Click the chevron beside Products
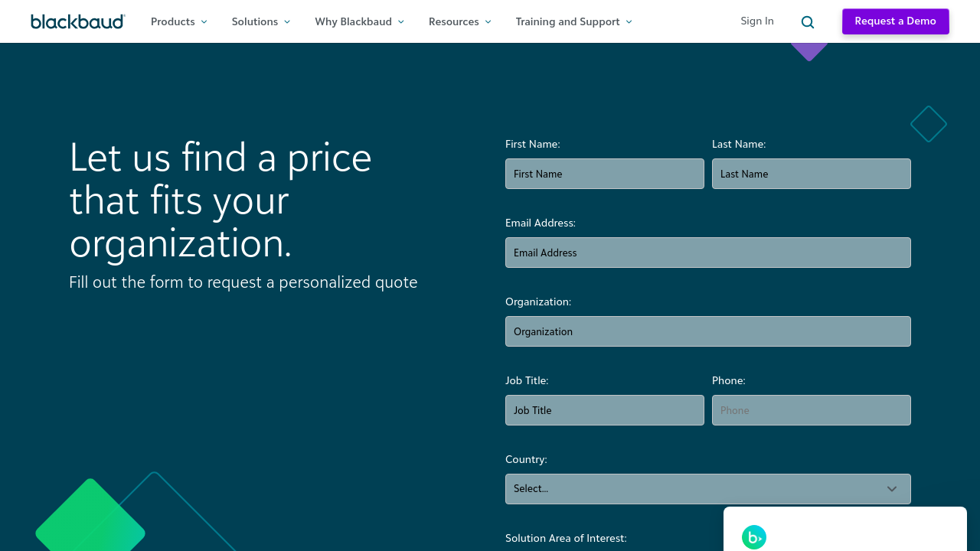980x551 pixels. point(204,22)
